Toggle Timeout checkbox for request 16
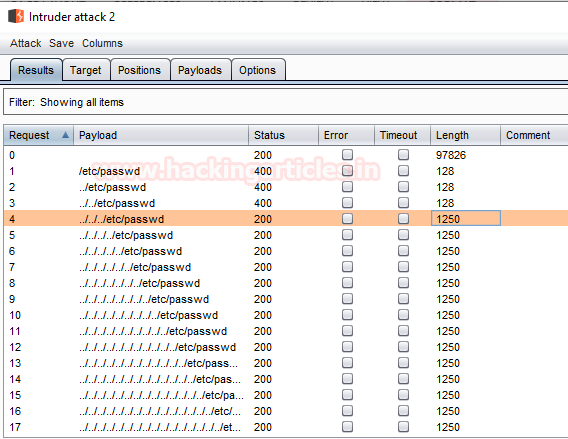568x439 pixels. 403,410
